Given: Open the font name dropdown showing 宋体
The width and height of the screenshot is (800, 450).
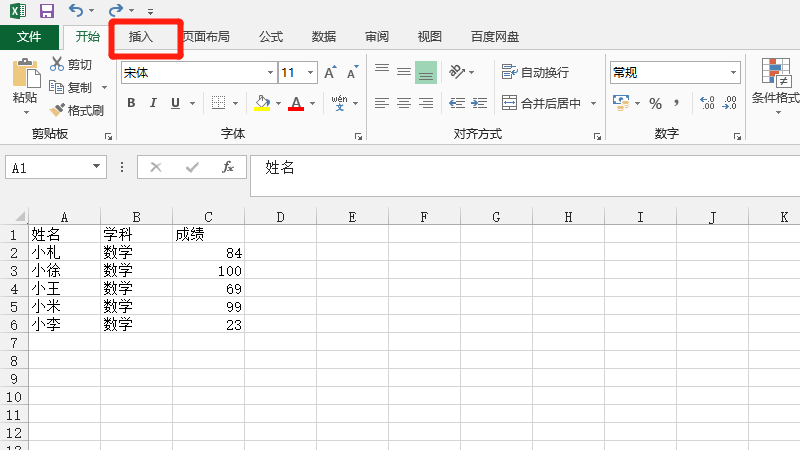Looking at the screenshot, I should point(270,73).
